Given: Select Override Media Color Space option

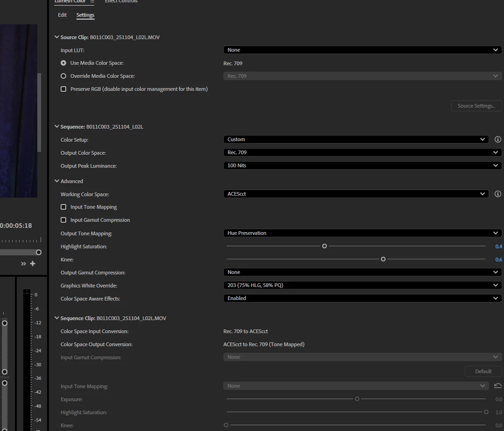Looking at the screenshot, I should (x=63, y=76).
